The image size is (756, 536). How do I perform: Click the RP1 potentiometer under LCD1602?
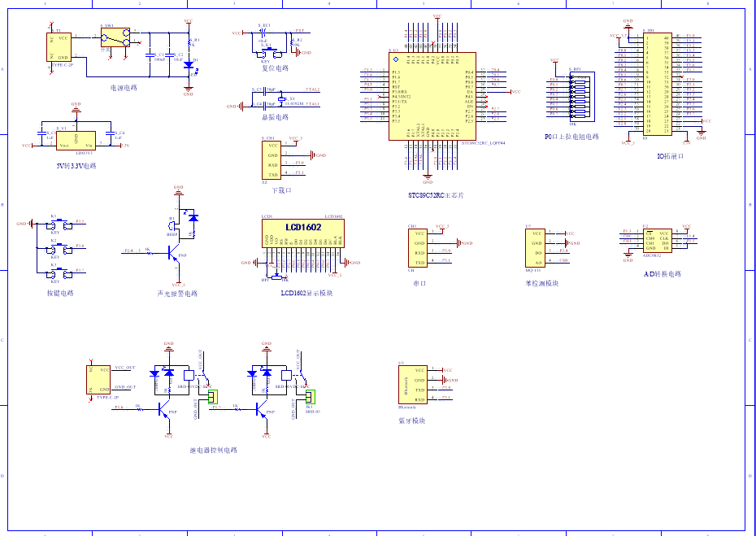pyautogui.click(x=276, y=277)
